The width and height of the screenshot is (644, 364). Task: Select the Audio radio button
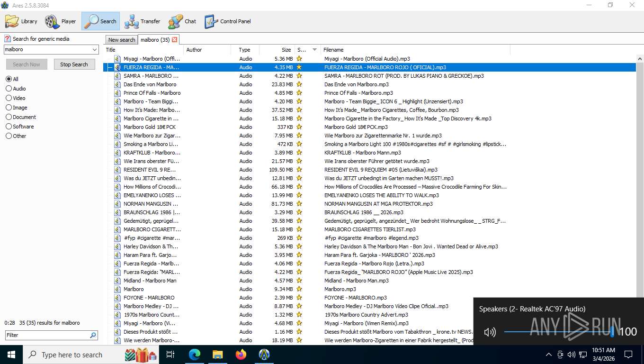pyautogui.click(x=9, y=89)
